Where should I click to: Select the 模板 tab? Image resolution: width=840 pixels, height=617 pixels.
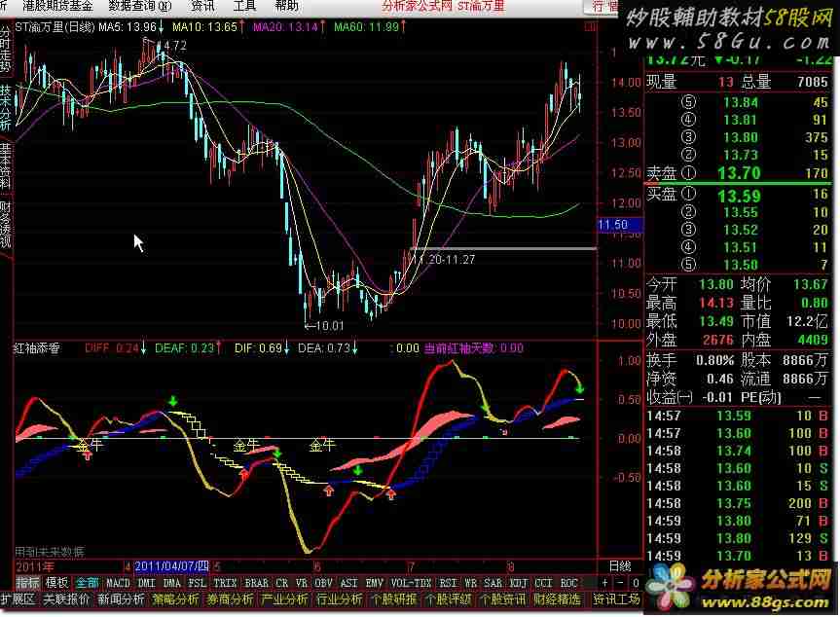(x=56, y=583)
